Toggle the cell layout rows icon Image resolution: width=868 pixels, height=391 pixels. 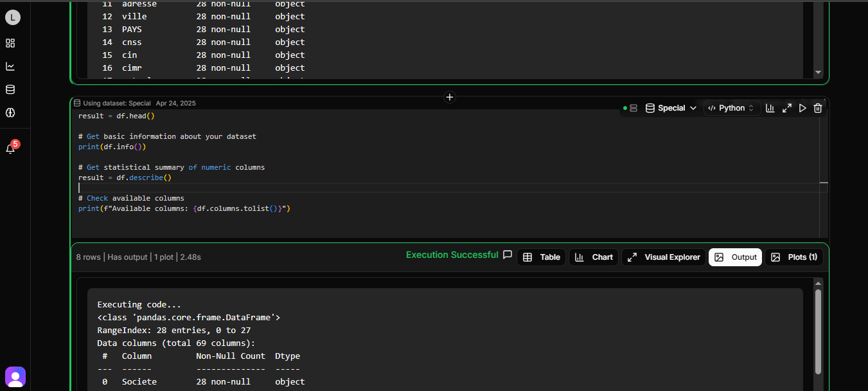coord(633,108)
